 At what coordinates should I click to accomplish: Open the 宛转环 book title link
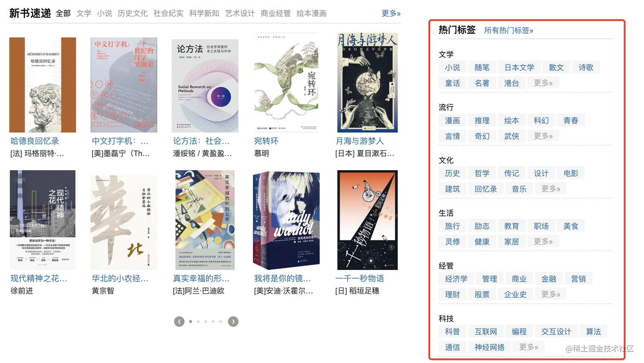(266, 141)
